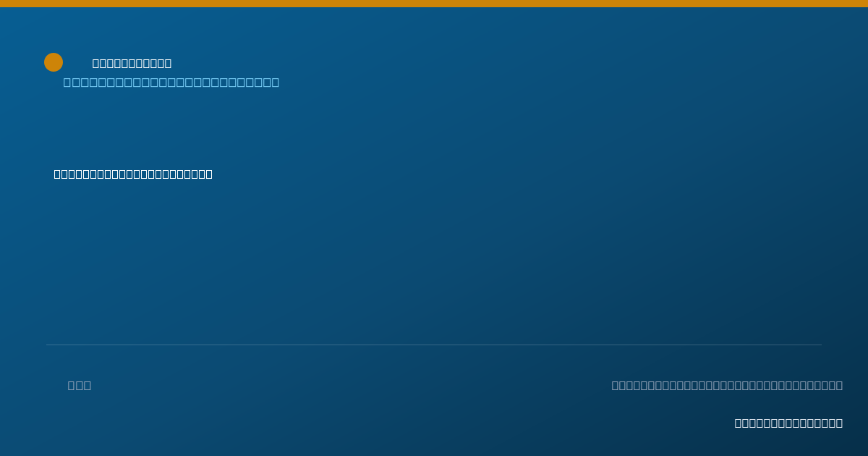Click first character of bottom white text
This screenshot has width=868, height=456.
(739, 423)
